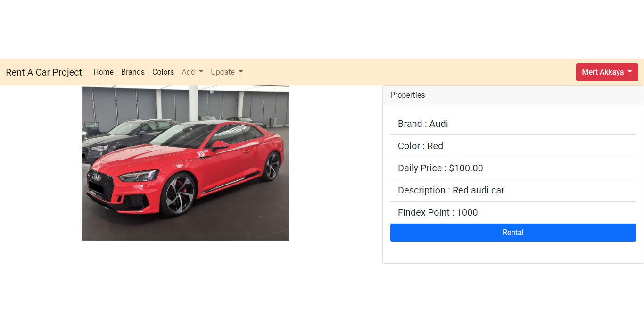Select the Brand : Audi property row

tap(423, 124)
